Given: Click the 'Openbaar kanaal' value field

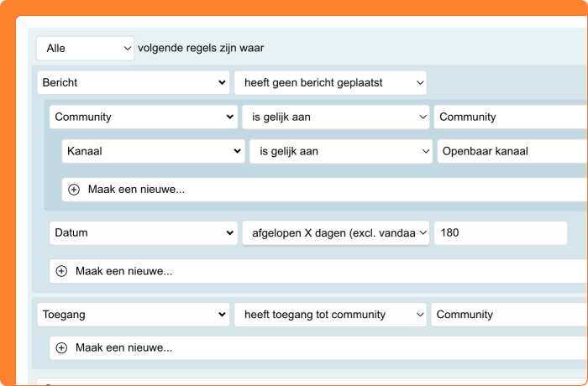Looking at the screenshot, I should click(512, 151).
